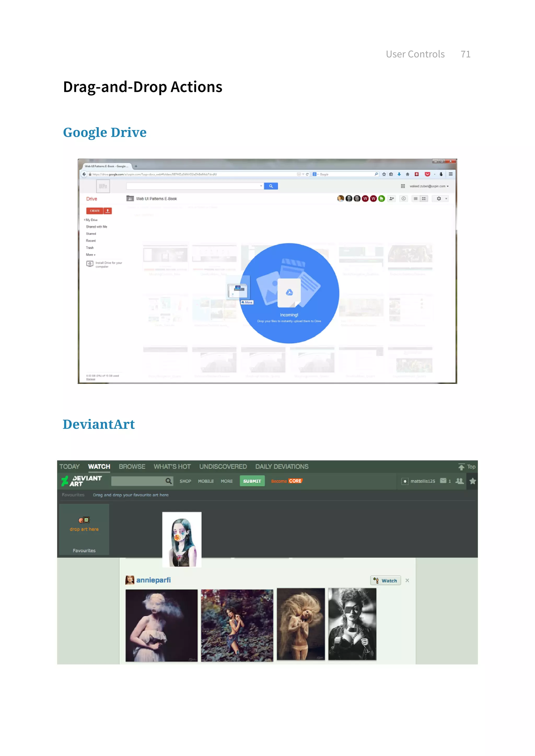
Task: Open the Drive info details icon
Action: 404,199
